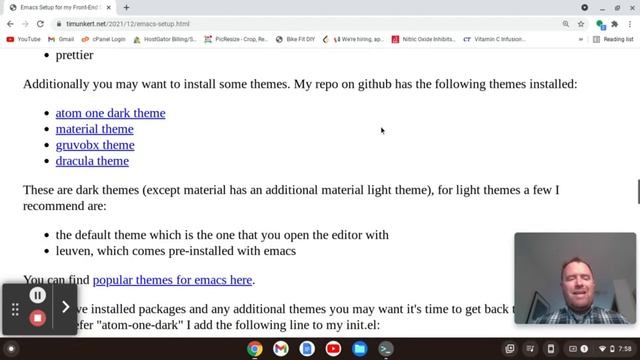Click the profile circle icon in the title bar
This screenshot has height=360, width=640.
[x=584, y=7]
